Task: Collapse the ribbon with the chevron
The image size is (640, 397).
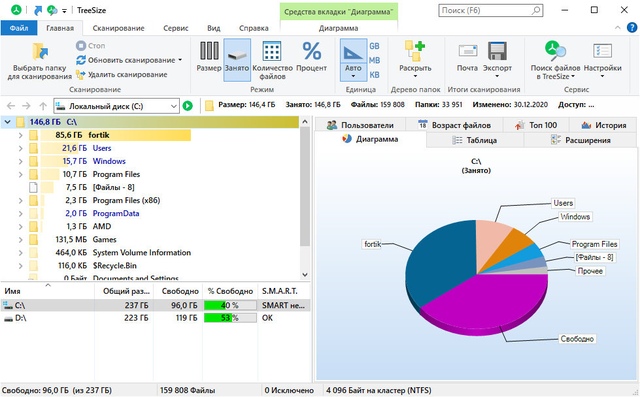Action: 618,28
